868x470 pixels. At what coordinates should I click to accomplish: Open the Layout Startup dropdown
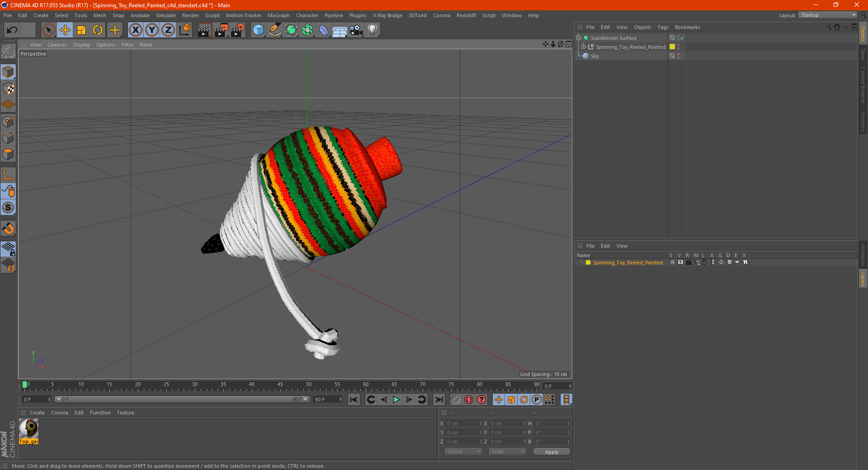click(x=828, y=15)
